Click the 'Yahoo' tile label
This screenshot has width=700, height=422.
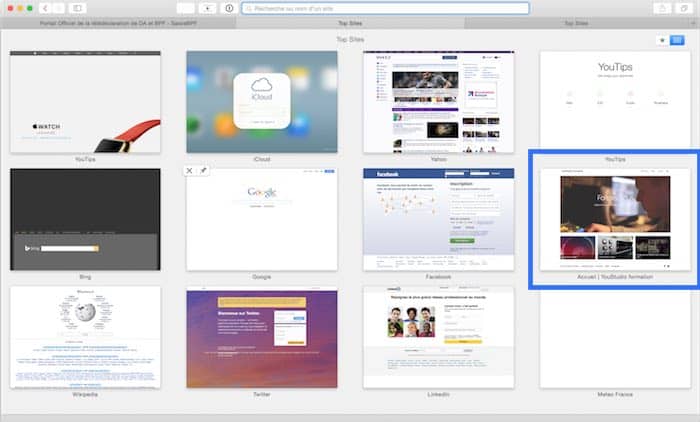[438, 159]
